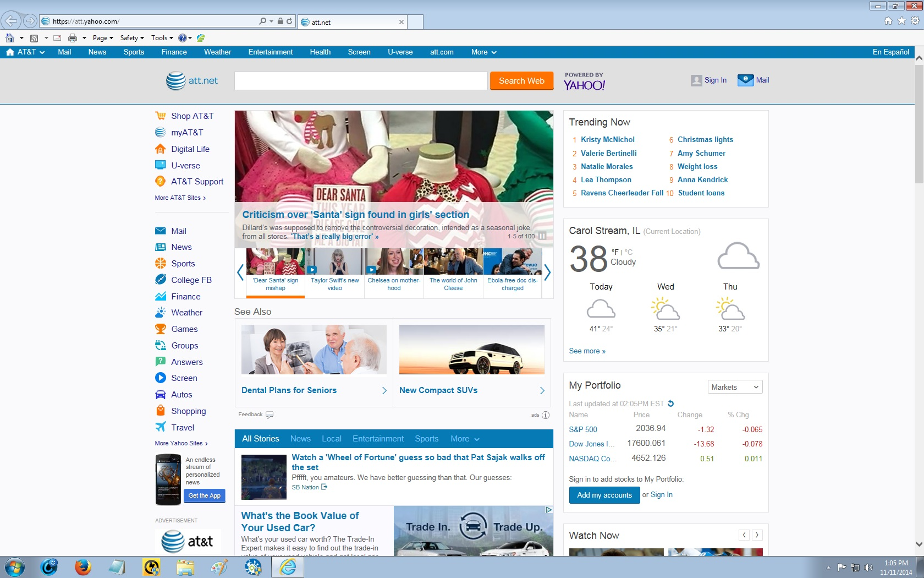The image size is (924, 578).
Task: Open the Tools dropdown in IE toolbar
Action: (162, 38)
